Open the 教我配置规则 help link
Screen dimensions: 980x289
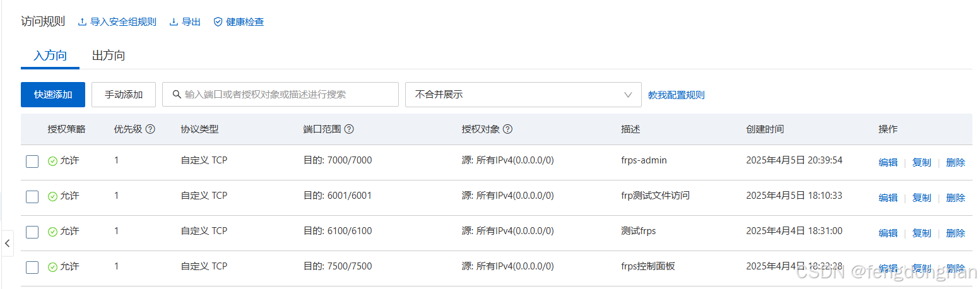676,95
